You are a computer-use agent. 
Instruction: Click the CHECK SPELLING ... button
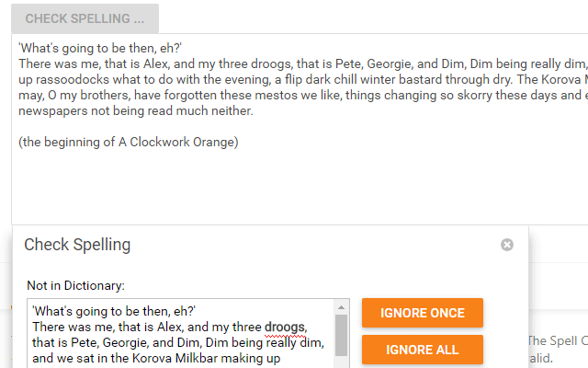click(x=85, y=18)
